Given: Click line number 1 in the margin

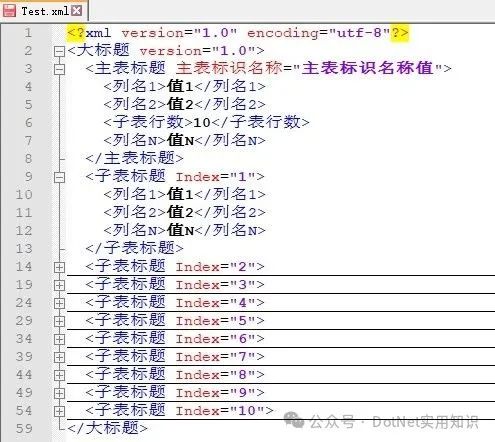Looking at the screenshot, I should tap(28, 33).
